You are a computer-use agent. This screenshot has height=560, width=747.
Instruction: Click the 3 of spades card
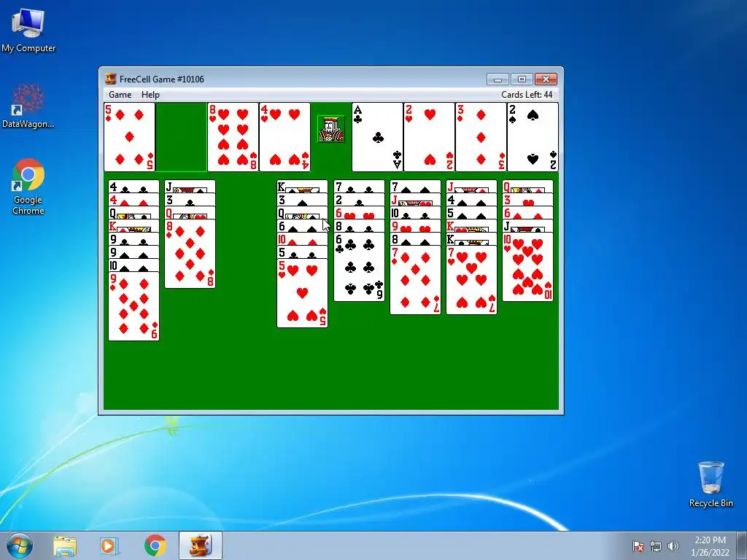pos(303,200)
